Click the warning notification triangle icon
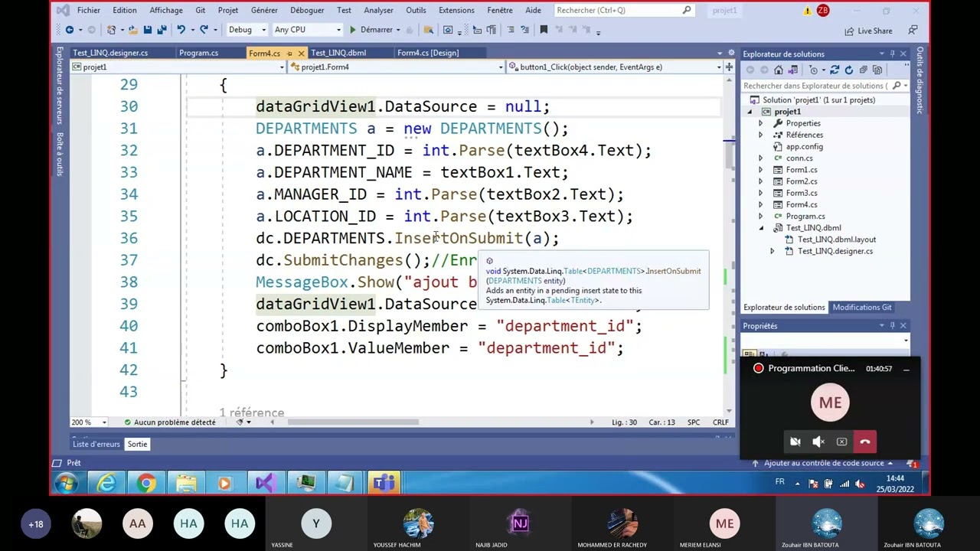This screenshot has width=980, height=551. (807, 11)
